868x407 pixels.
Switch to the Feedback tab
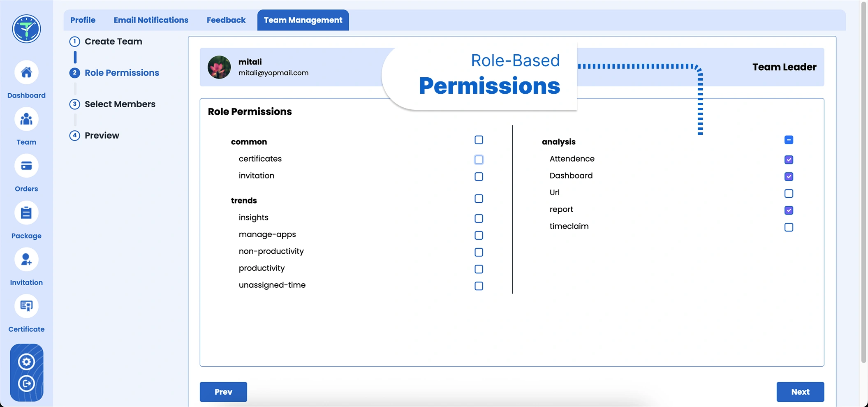point(226,20)
